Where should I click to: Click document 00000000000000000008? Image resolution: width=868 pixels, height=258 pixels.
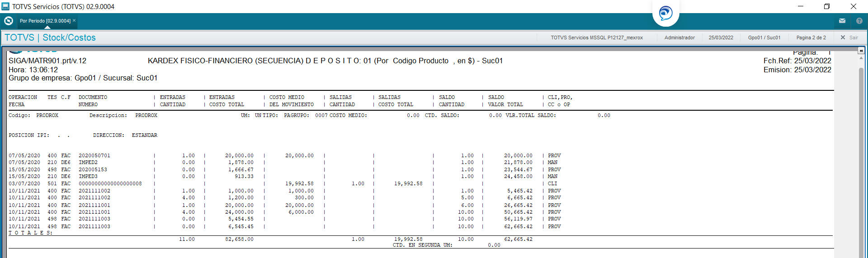110,183
